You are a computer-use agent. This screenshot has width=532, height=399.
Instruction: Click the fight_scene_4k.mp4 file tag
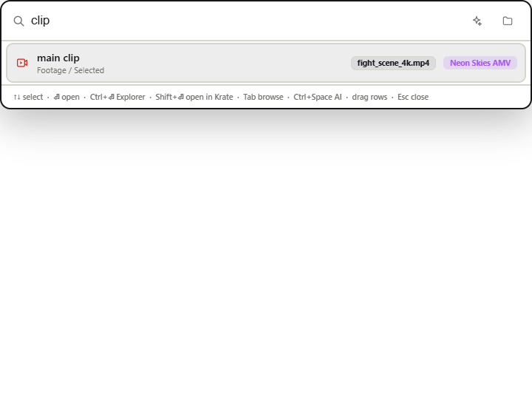(x=393, y=63)
